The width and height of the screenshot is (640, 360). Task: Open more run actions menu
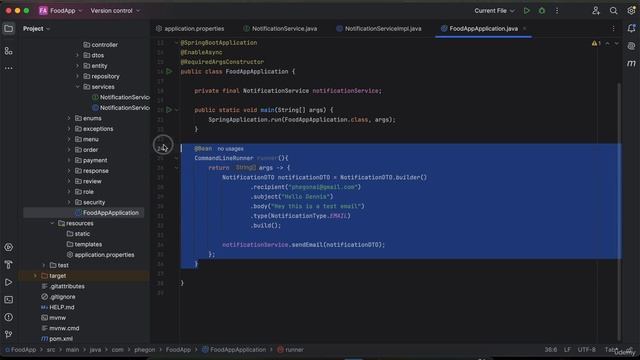pyautogui.click(x=557, y=11)
